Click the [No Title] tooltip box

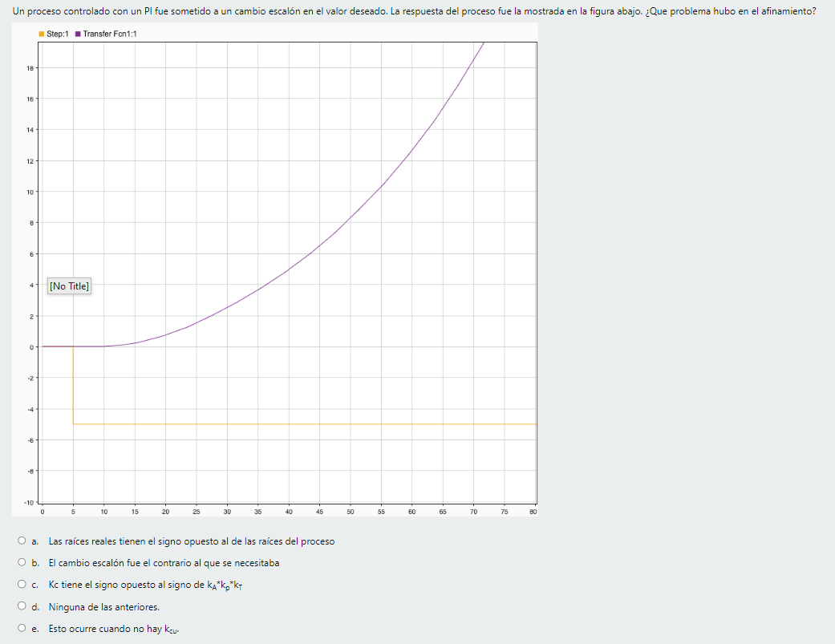pos(69,286)
